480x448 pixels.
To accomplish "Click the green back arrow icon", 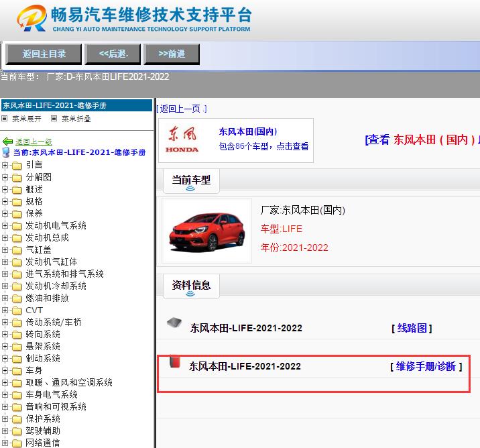I will tap(7, 142).
